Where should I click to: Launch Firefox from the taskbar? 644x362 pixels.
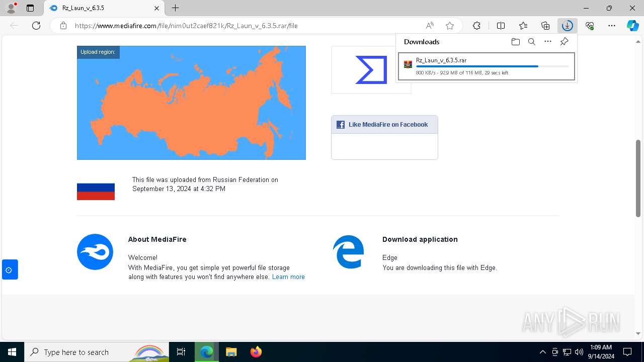(x=256, y=352)
